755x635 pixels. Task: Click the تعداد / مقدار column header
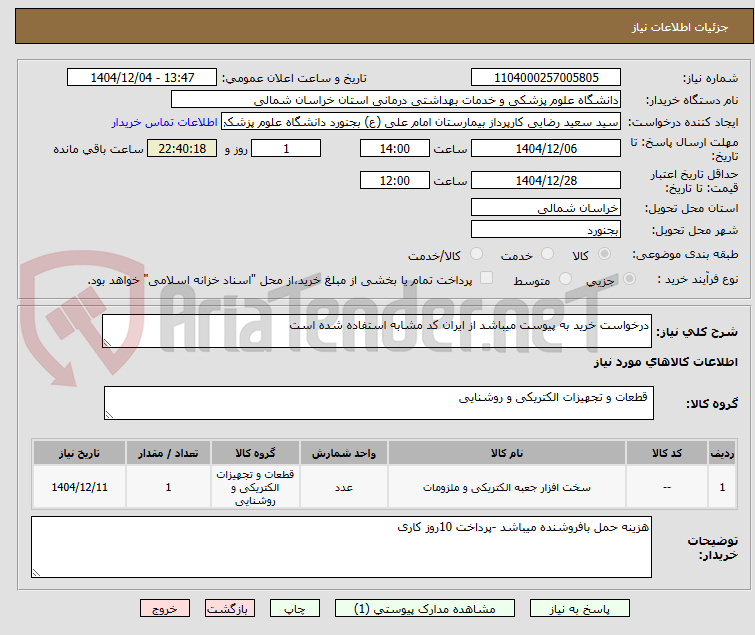pos(168,453)
